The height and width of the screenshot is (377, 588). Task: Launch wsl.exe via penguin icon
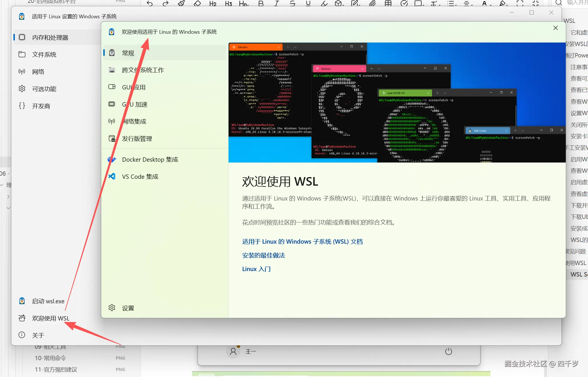[x=22, y=301]
